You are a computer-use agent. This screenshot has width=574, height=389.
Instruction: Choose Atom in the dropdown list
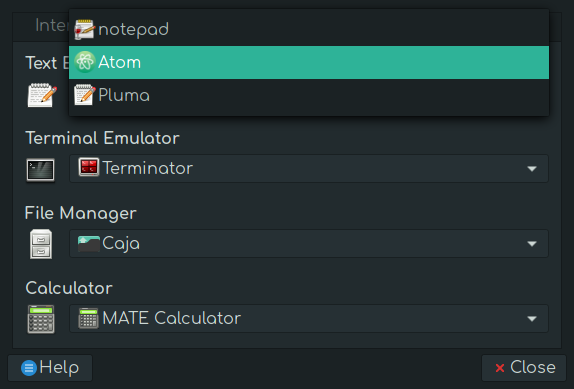tap(309, 62)
